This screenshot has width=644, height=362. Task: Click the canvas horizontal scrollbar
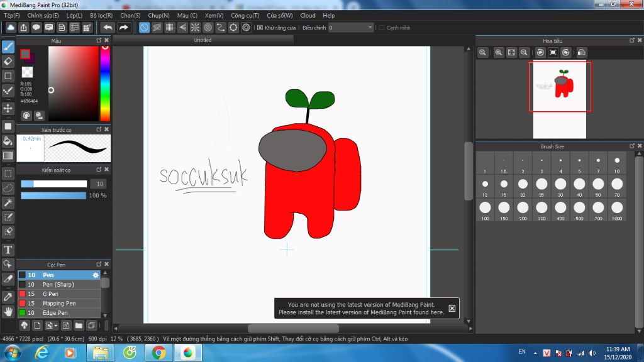click(293, 328)
